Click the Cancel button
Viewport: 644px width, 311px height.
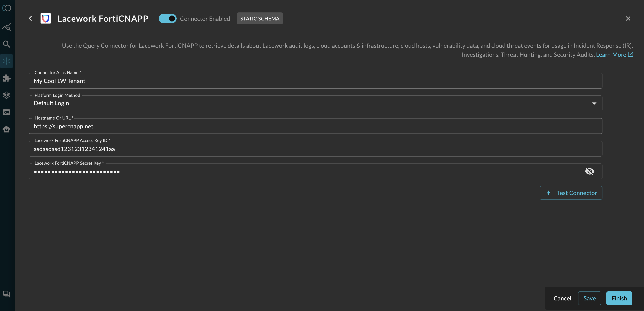coord(562,298)
